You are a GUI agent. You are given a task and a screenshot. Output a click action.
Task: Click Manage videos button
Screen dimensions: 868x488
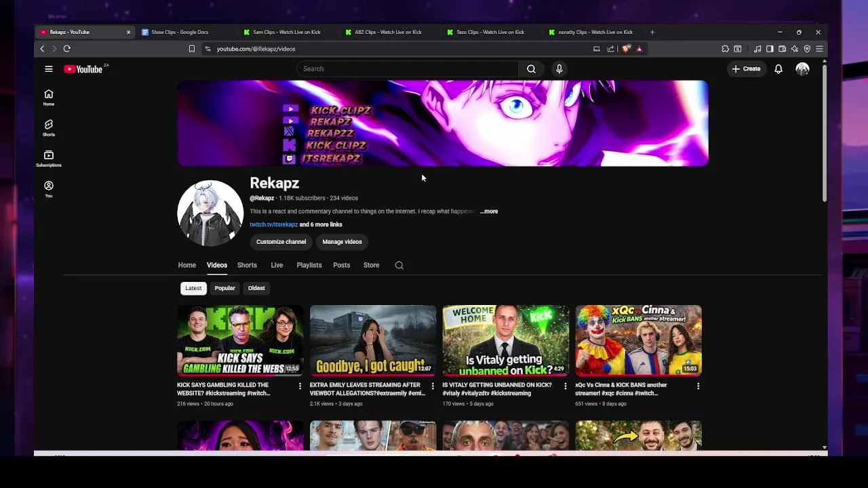(x=342, y=242)
